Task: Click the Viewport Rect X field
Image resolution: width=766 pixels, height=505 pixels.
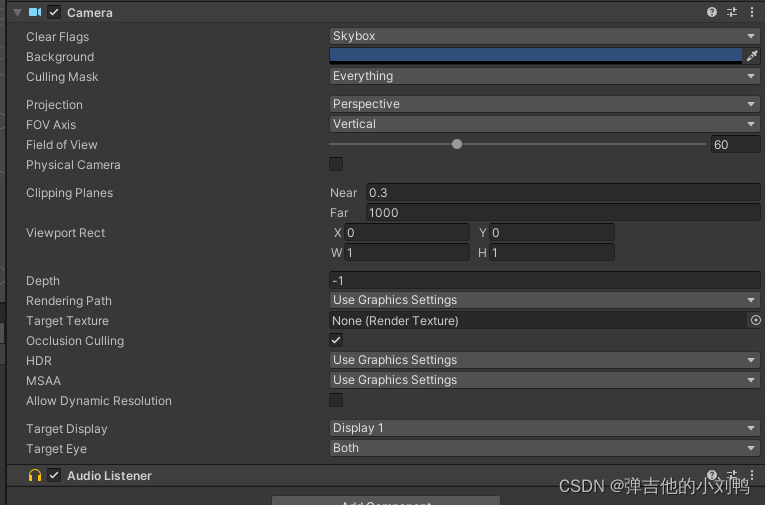Action: [x=406, y=232]
